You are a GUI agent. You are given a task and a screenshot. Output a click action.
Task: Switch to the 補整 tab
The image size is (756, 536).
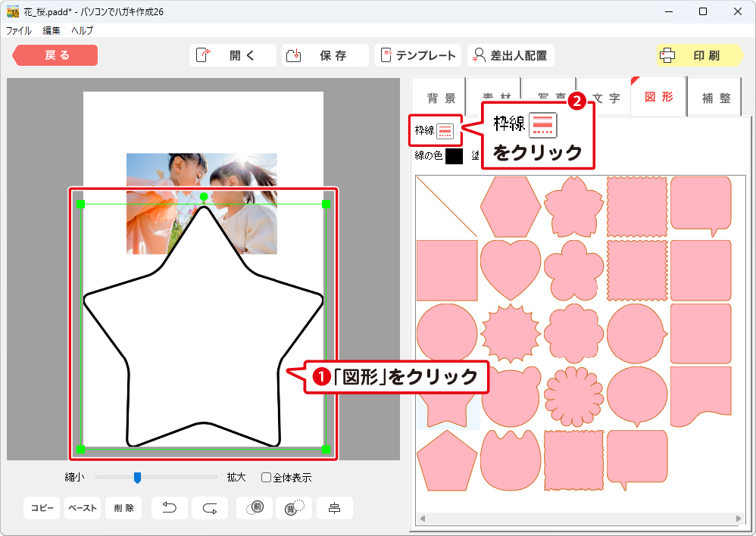[x=716, y=98]
